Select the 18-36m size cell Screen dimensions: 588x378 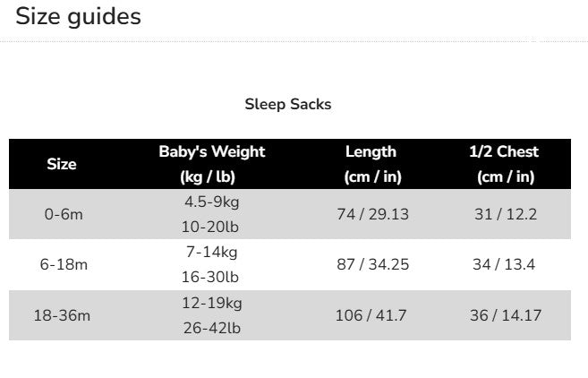(62, 315)
